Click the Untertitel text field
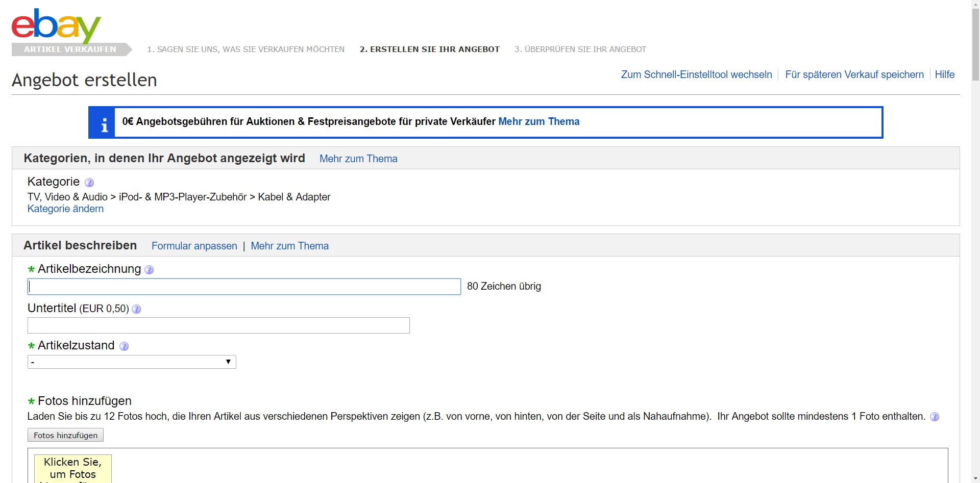The width and height of the screenshot is (980, 483). pyautogui.click(x=218, y=325)
